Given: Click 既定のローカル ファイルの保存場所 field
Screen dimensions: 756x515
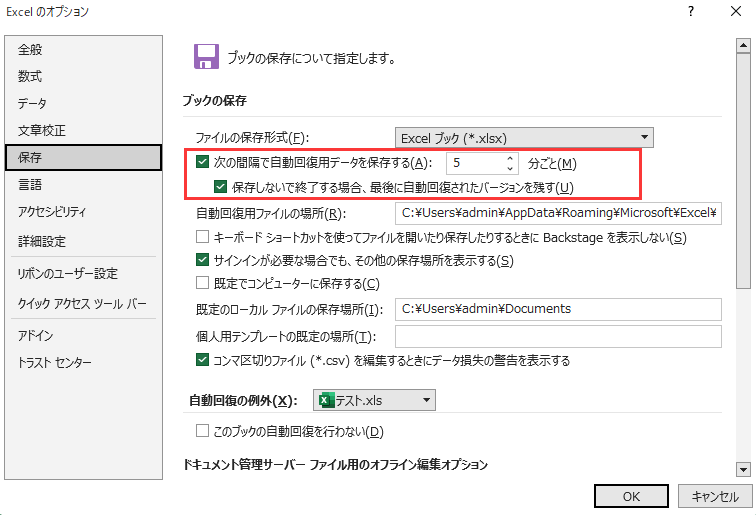Looking at the screenshot, I should 558,309.
